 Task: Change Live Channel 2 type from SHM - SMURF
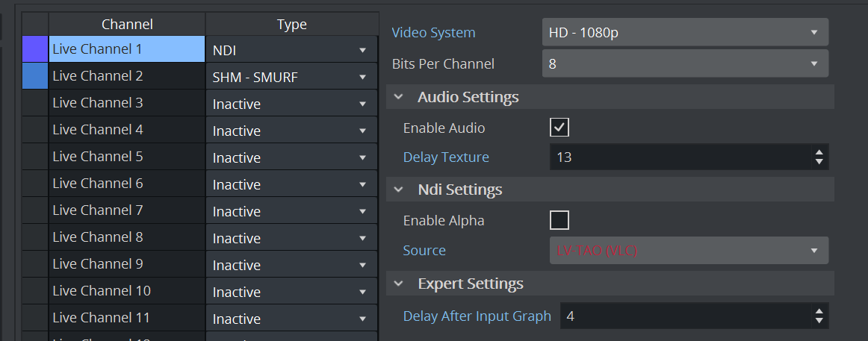[291, 77]
